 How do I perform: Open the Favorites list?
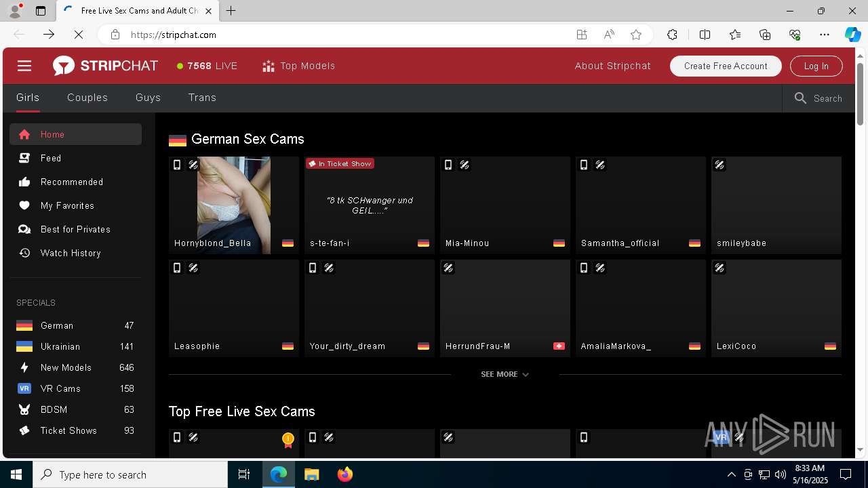tap(735, 35)
